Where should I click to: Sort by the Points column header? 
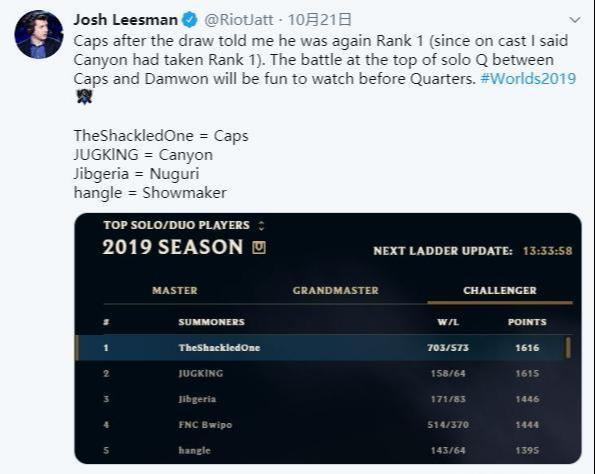point(527,322)
